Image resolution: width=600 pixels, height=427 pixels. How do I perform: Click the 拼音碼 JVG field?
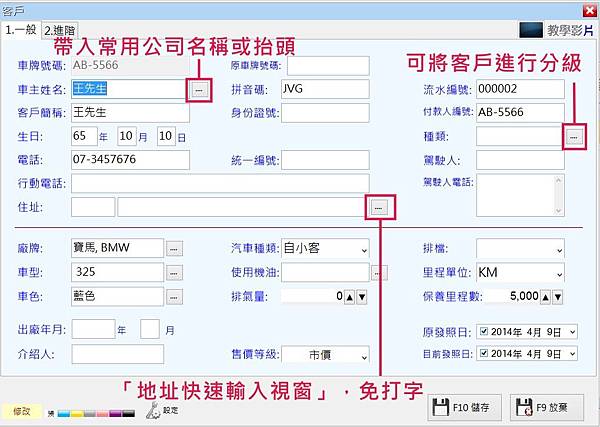point(325,89)
